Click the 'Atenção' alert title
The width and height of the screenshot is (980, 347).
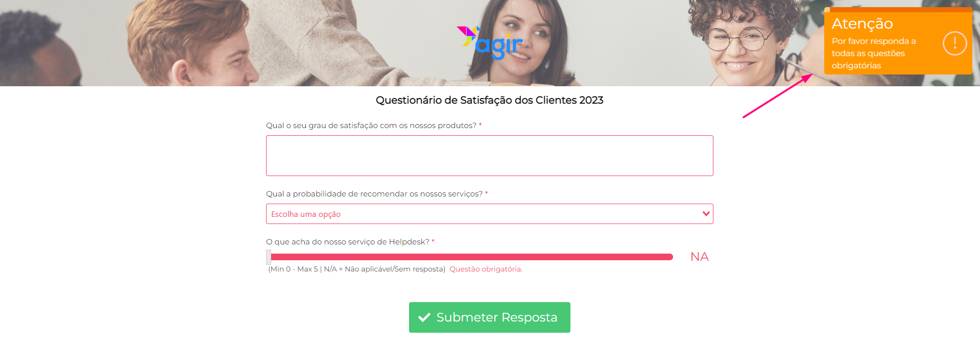pyautogui.click(x=862, y=23)
